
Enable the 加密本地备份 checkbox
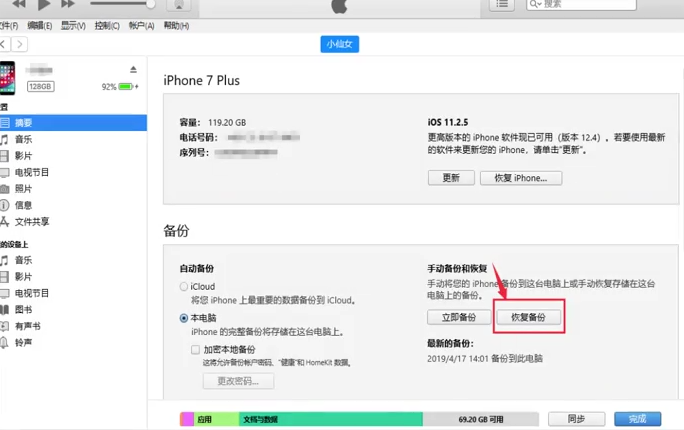195,349
